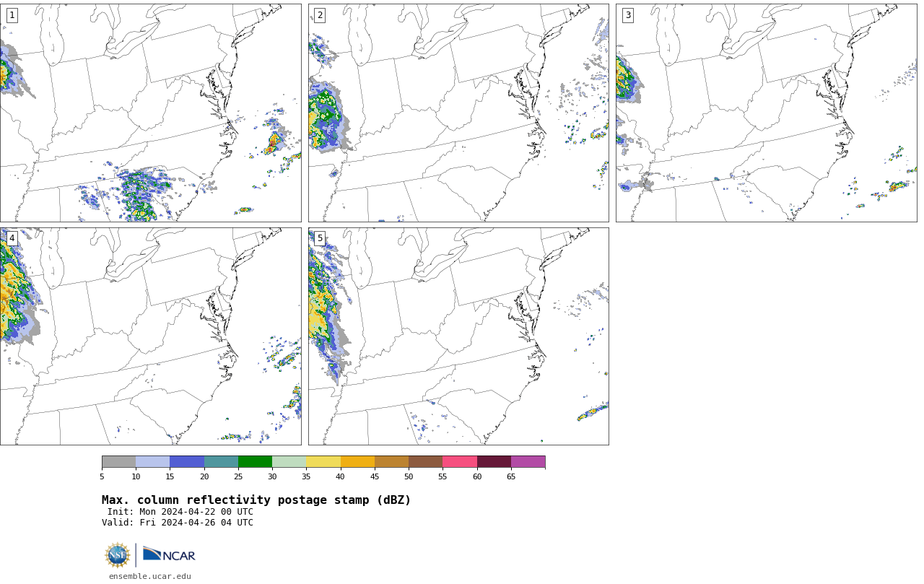Open ensemble member 5 reflectivity map

[x=458, y=336]
